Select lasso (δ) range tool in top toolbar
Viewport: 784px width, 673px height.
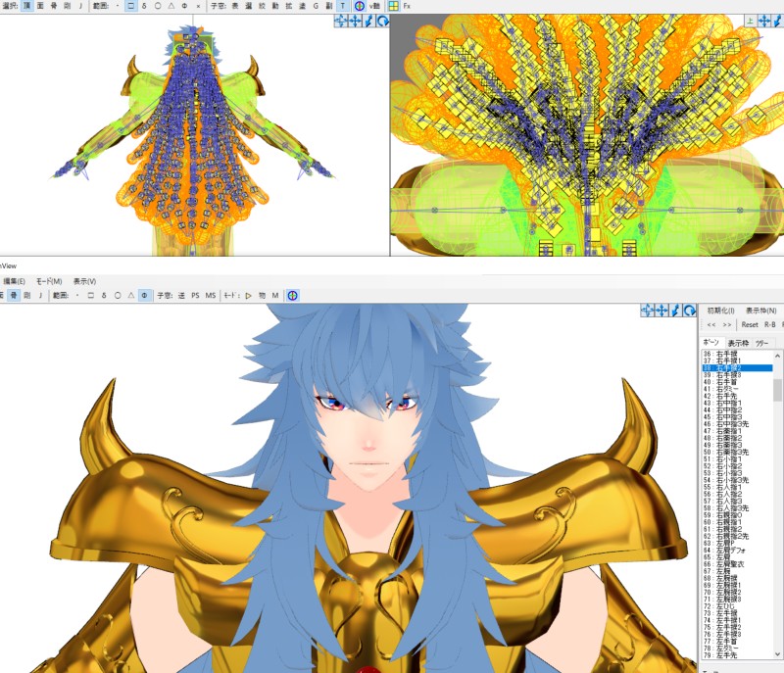pyautogui.click(x=144, y=6)
